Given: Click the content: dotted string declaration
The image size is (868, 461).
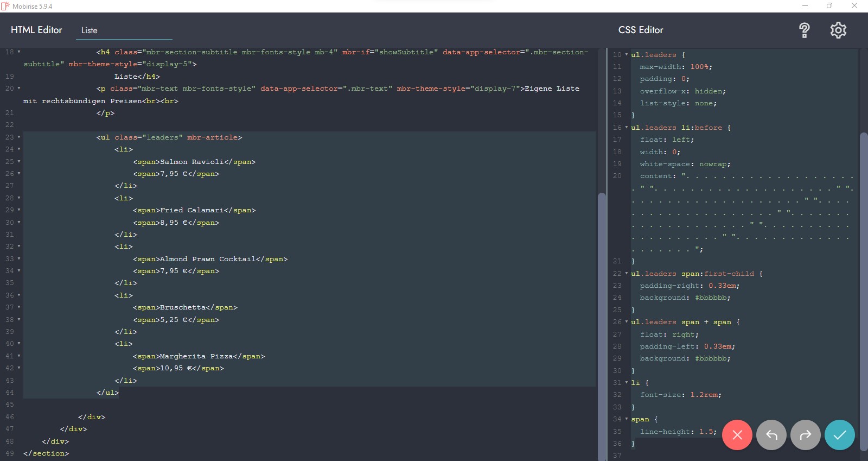Looking at the screenshot, I should coord(743,212).
